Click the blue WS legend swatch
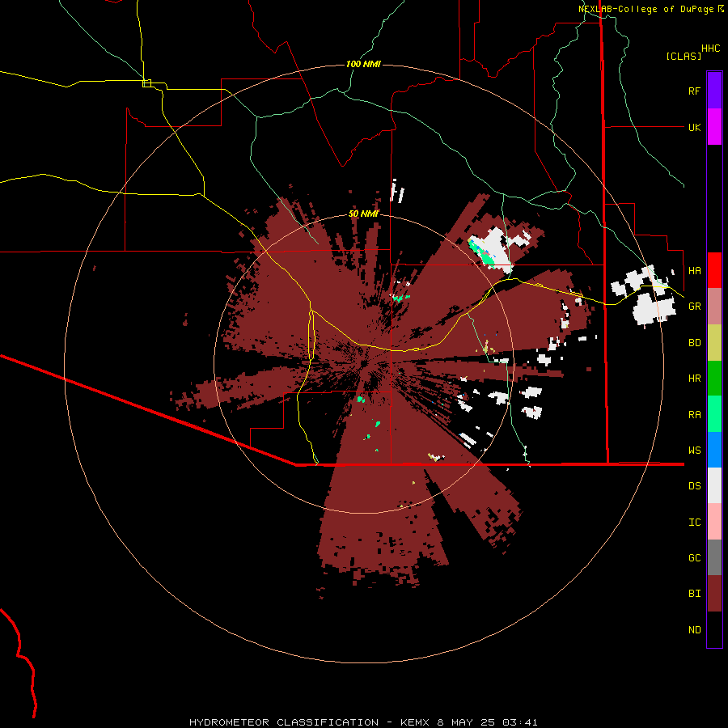728x728 pixels. point(714,450)
